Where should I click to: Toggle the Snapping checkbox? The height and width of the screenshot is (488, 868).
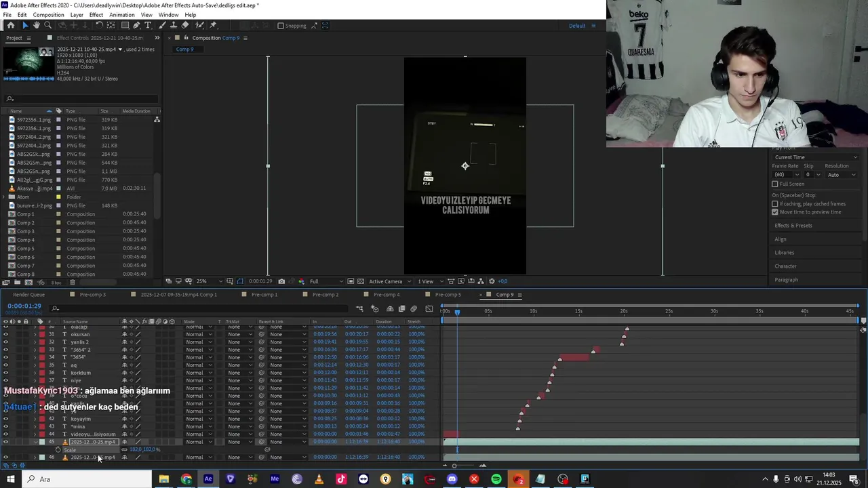[281, 26]
